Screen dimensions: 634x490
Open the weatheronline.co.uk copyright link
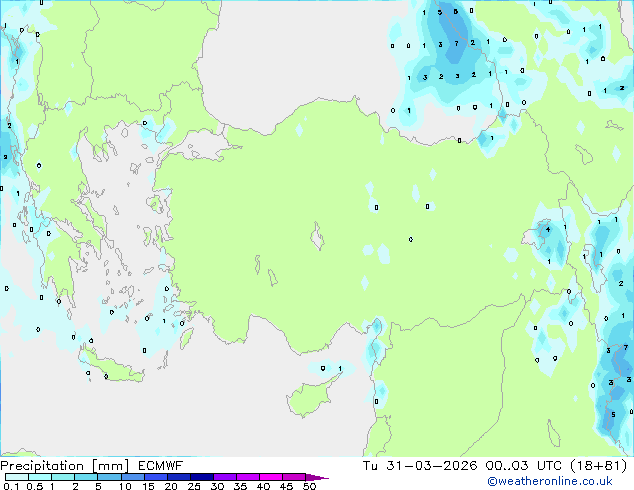[550, 481]
